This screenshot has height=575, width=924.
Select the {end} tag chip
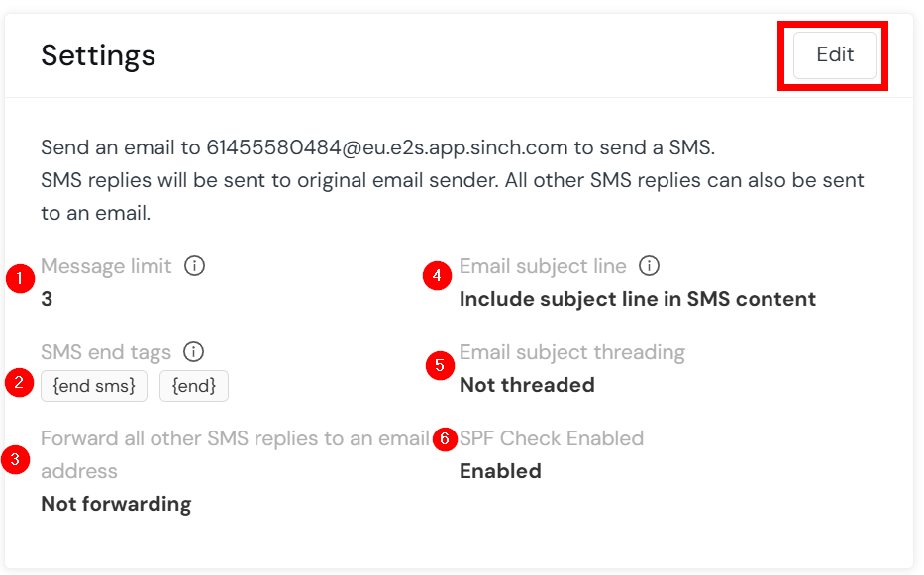tap(194, 386)
